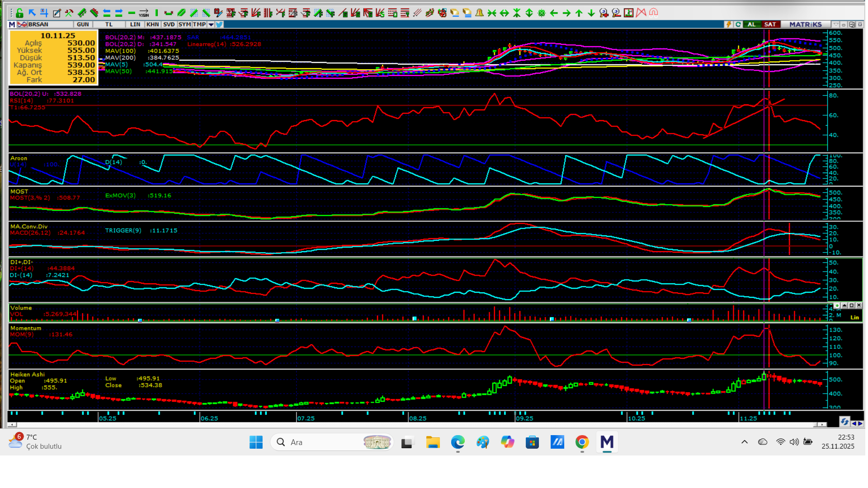Screen dimensions: 868x488
Task: Click the zoom out magnifier icon
Action: 616,13
